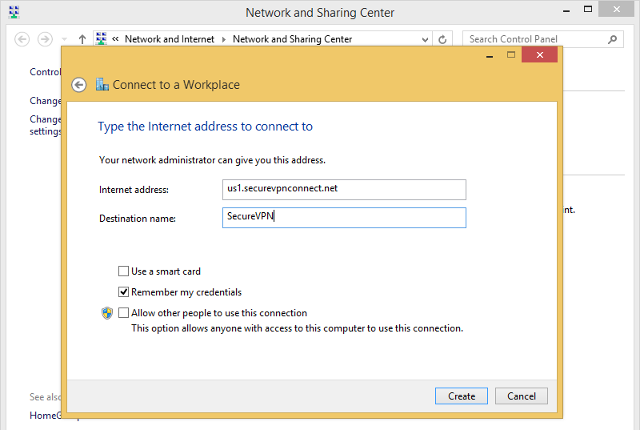Check Allow other people to use this connection
This screenshot has height=430, width=640.
click(x=123, y=313)
